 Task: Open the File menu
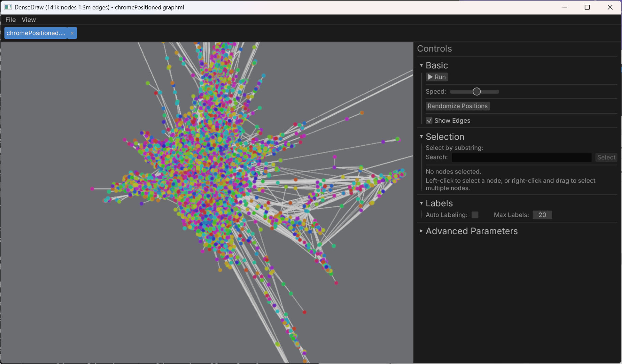tap(10, 20)
